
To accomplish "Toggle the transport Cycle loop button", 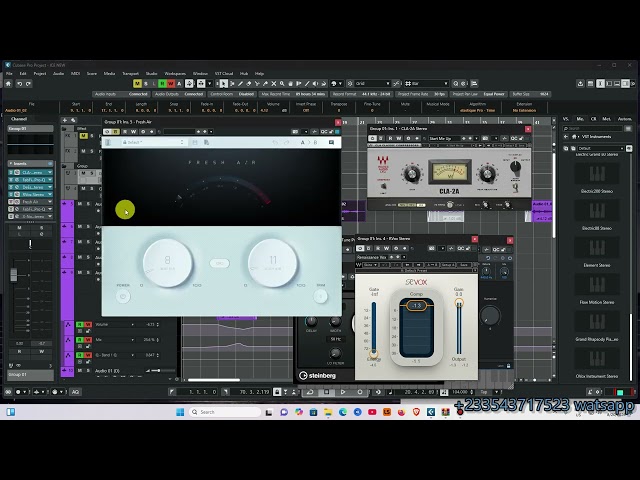I will coord(310,392).
